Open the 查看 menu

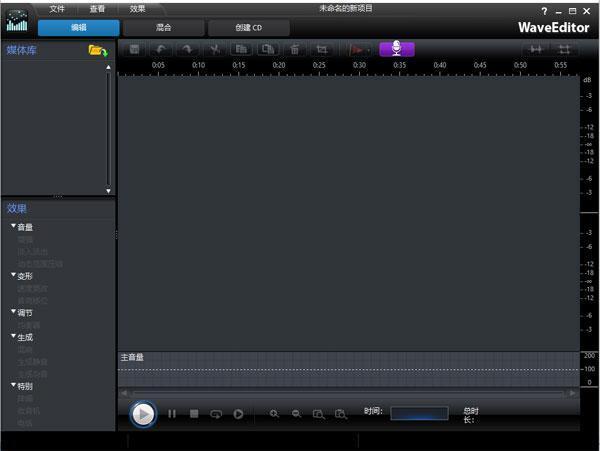97,8
